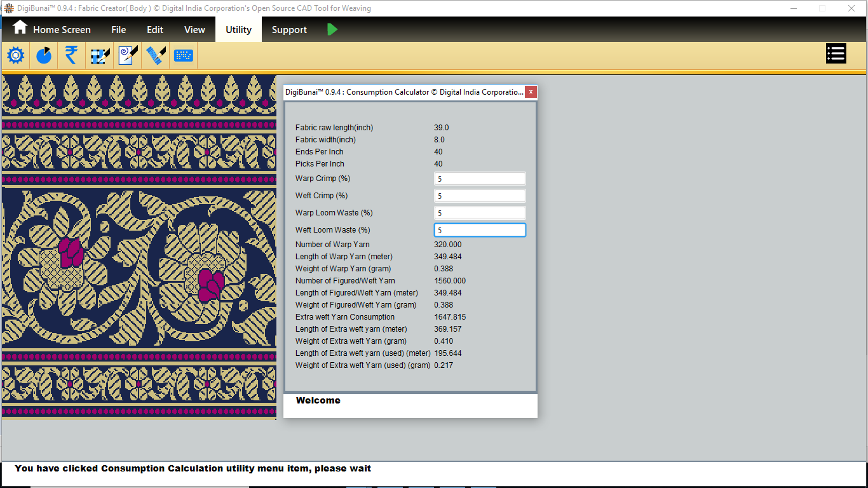Open the list menu icon at top right
This screenshot has width=868, height=488.
[x=836, y=54]
